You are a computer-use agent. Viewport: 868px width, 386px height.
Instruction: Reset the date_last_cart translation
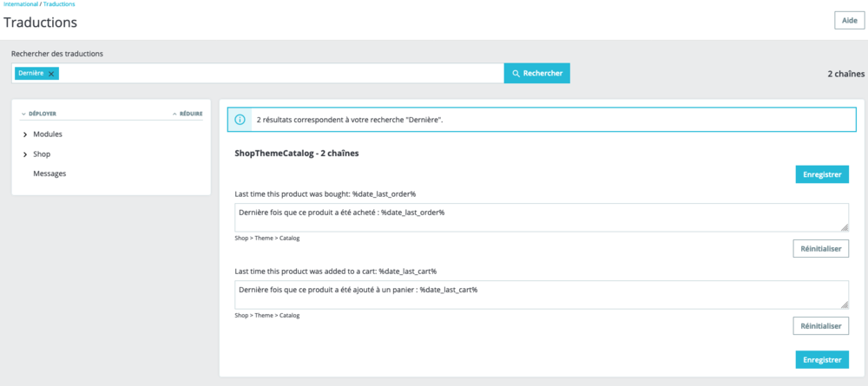click(x=821, y=326)
